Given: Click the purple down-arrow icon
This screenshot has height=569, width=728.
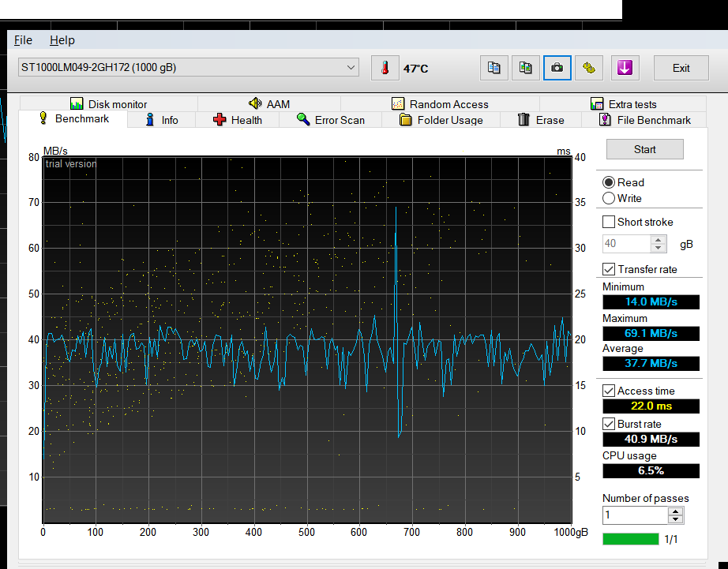Looking at the screenshot, I should 624,69.
